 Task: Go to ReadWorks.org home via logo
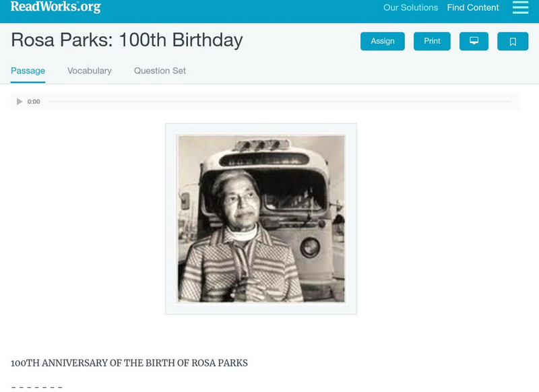coord(55,7)
